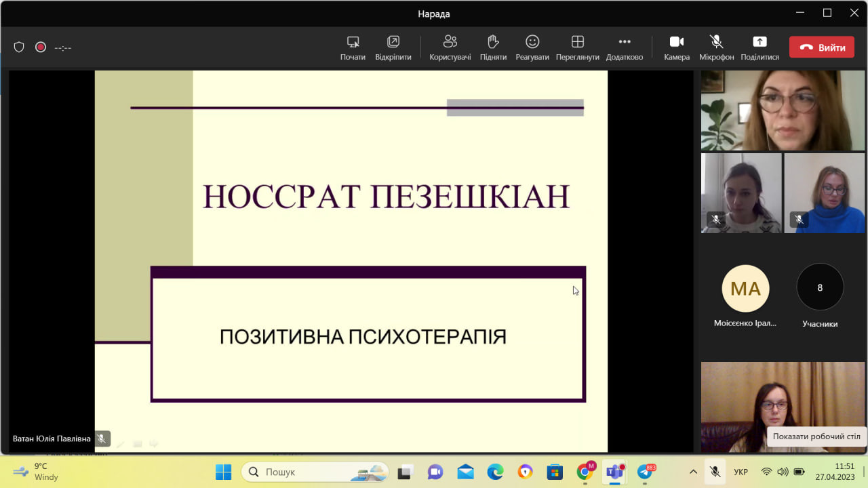This screenshot has width=868, height=488.
Task: Switch the УКР keyboard language indicator
Action: coord(741,472)
